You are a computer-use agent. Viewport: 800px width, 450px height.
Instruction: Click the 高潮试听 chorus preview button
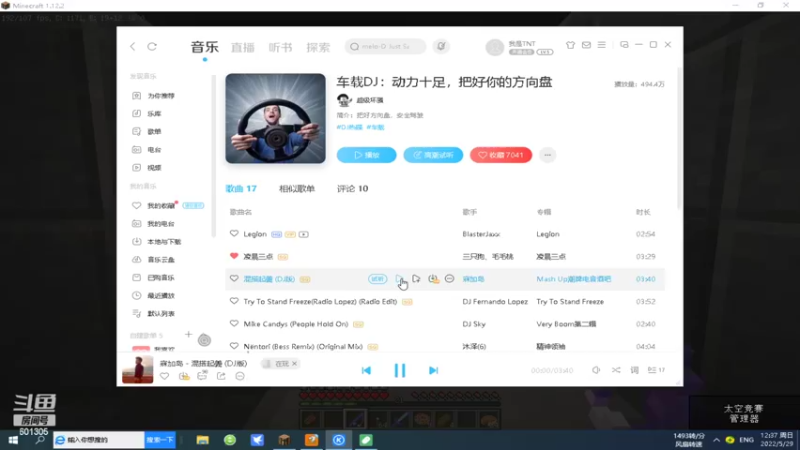433,155
